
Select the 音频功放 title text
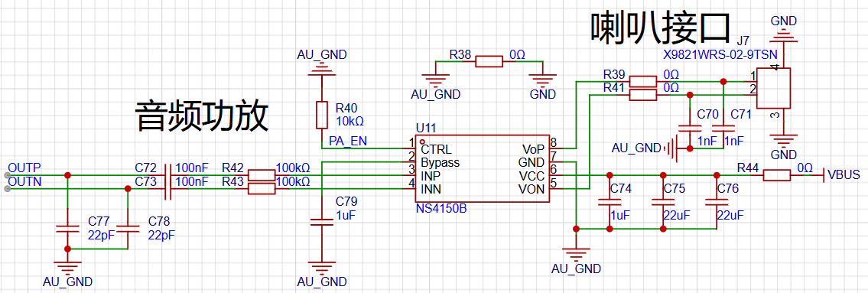pyautogui.click(x=202, y=115)
